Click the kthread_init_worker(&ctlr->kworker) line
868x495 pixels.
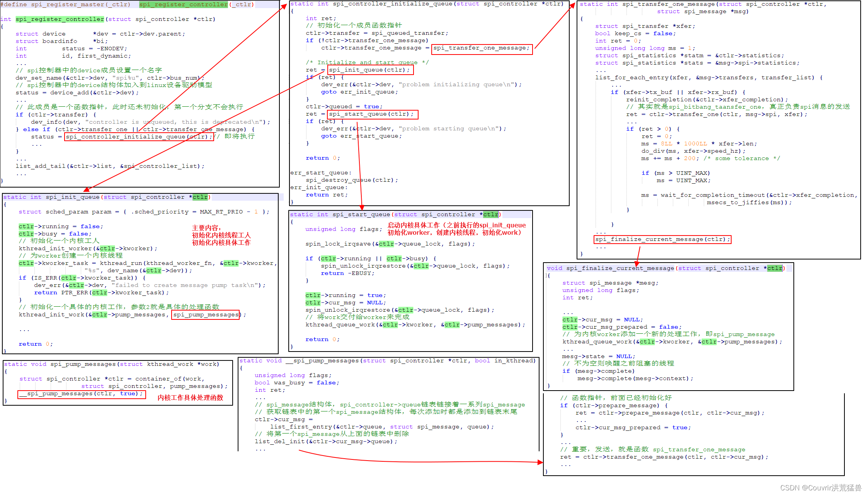click(88, 249)
